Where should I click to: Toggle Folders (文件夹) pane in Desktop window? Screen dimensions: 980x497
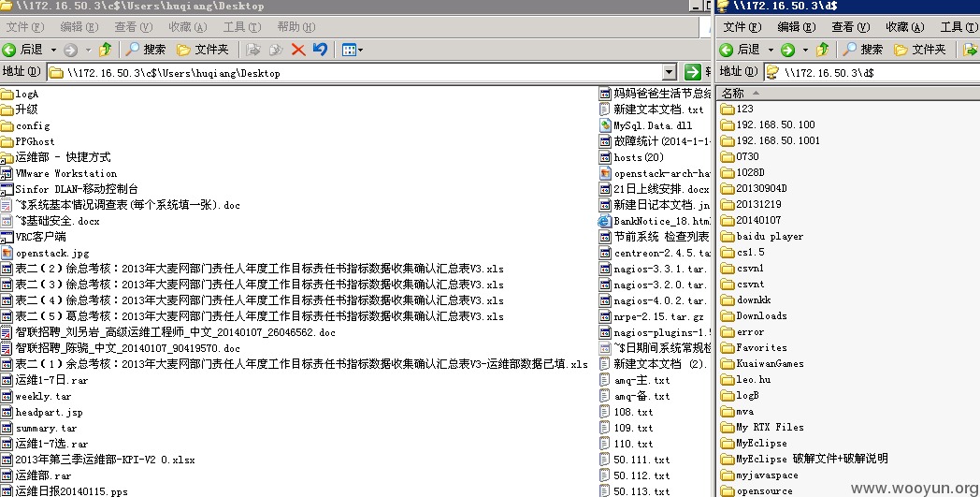pyautogui.click(x=203, y=50)
